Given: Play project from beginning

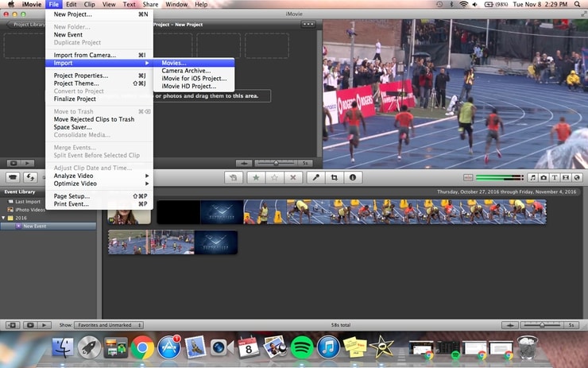Looking at the screenshot, I should 27,163.
